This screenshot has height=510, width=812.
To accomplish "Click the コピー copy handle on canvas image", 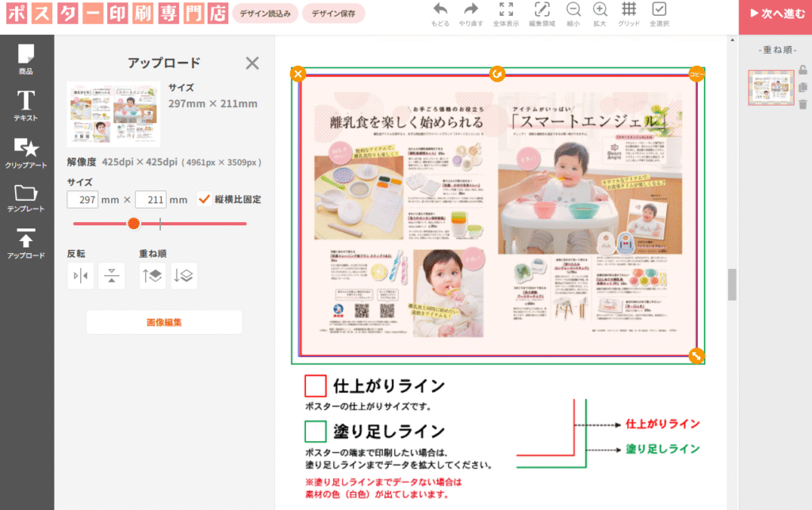I will tap(696, 74).
